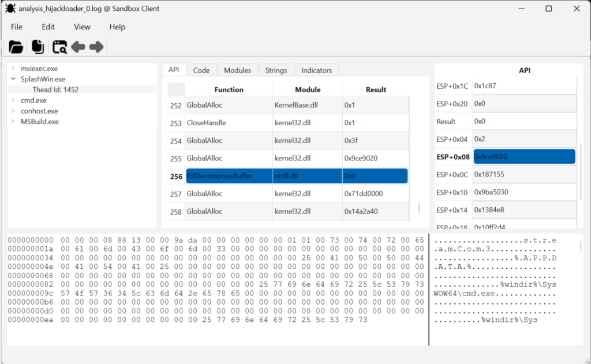Go back with the left arrow icon
591x364 pixels.
tap(78, 47)
